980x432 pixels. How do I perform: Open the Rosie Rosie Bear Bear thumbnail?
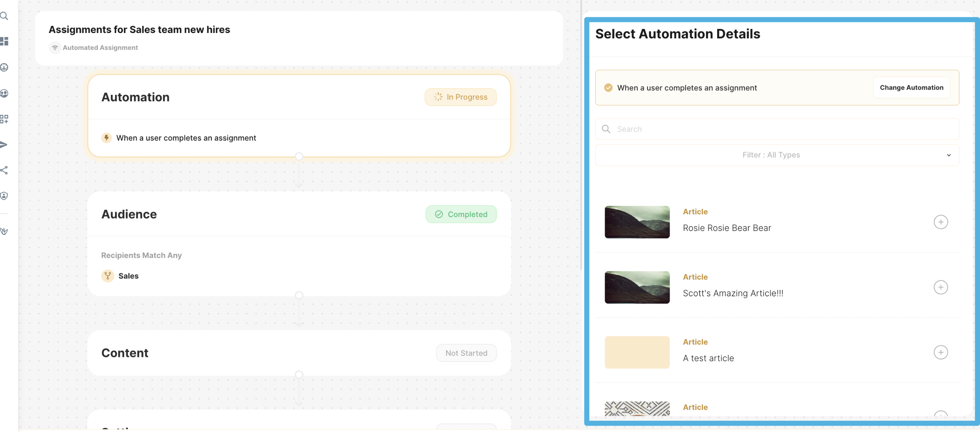point(637,222)
